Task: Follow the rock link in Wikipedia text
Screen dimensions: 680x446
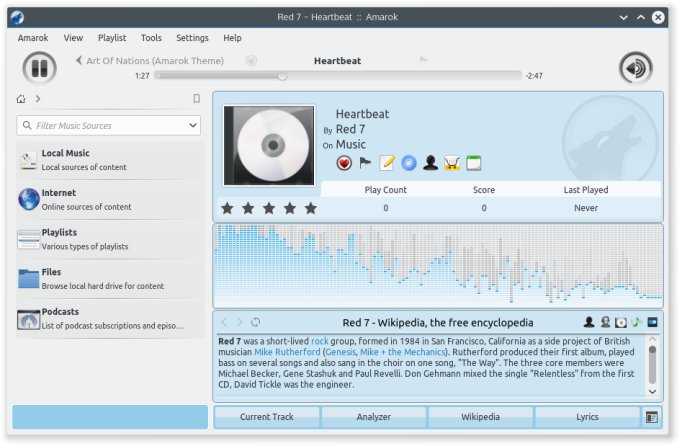Action: coord(320,341)
